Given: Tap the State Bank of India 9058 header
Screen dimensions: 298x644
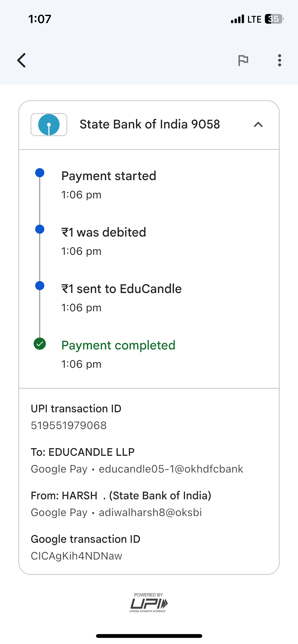Looking at the screenshot, I should coord(150,125).
